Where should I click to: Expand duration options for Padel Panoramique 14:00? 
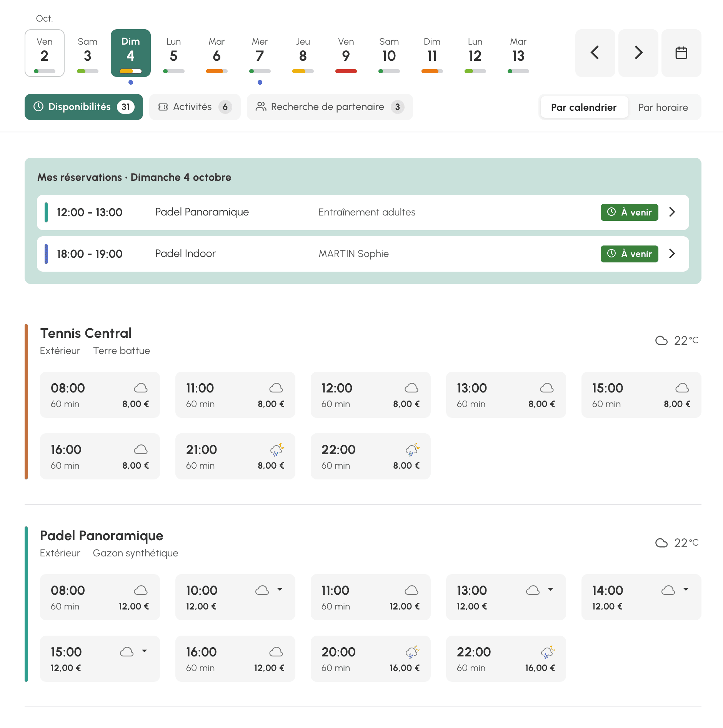[x=686, y=589]
